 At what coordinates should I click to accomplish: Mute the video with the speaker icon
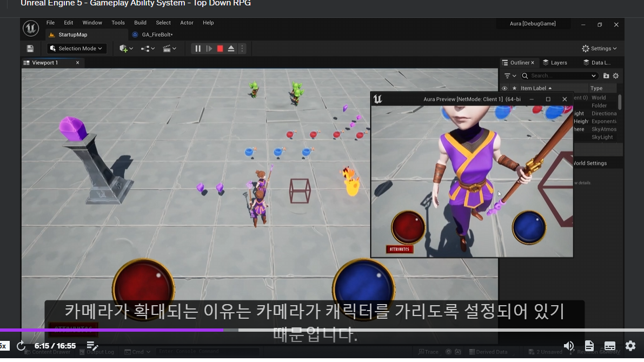(569, 346)
